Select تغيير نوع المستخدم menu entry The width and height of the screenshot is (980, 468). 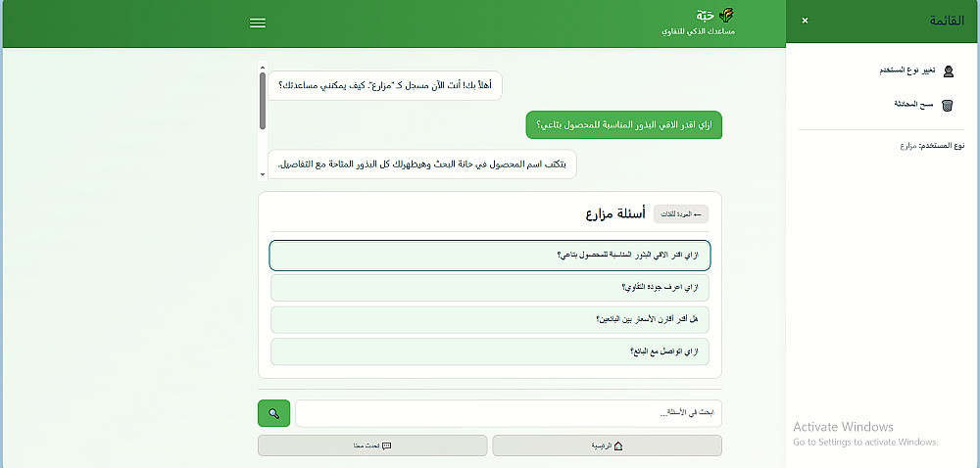pyautogui.click(x=906, y=70)
